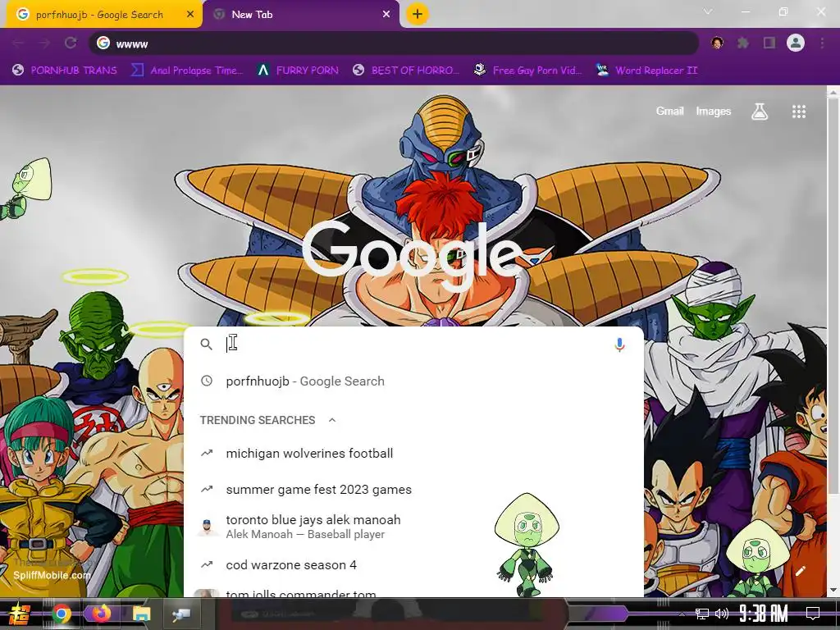Toggle the browser side panel
This screenshot has width=840, height=630.
(x=769, y=43)
